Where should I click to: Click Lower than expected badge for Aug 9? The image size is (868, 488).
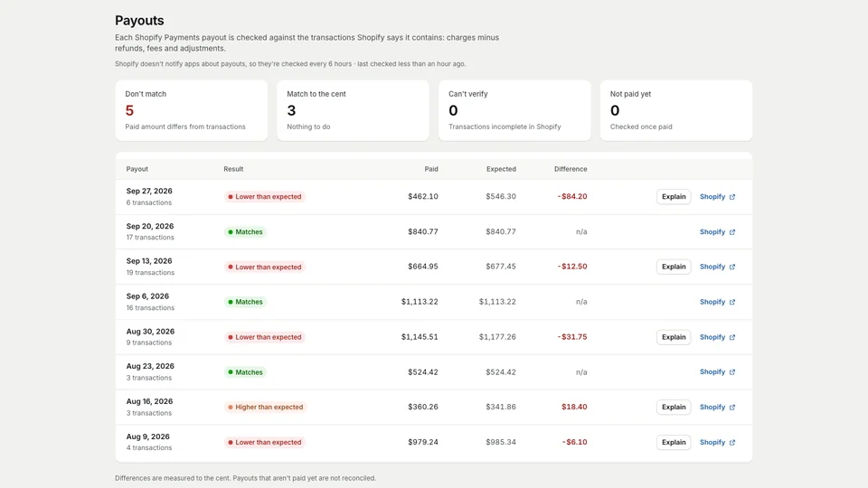tap(265, 442)
